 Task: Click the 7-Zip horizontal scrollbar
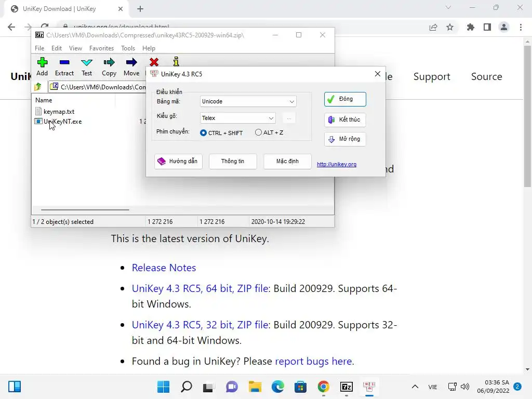85,210
